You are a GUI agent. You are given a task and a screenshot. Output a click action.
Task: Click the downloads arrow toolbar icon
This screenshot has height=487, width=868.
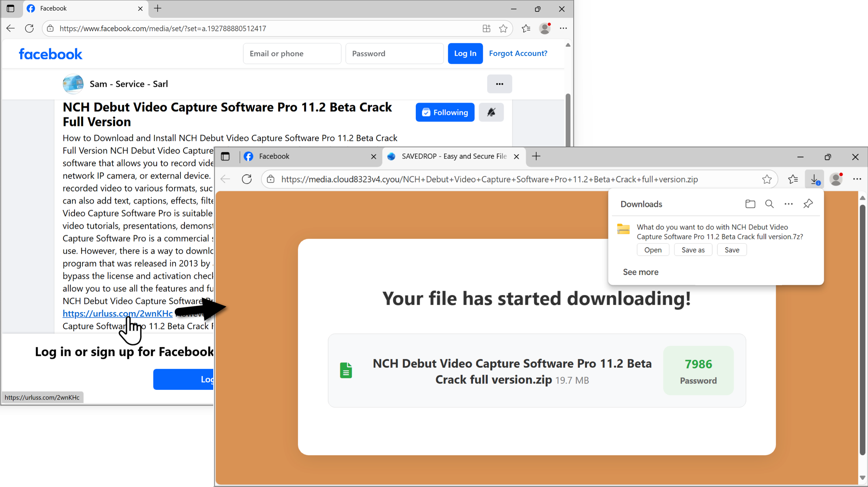pyautogui.click(x=814, y=179)
